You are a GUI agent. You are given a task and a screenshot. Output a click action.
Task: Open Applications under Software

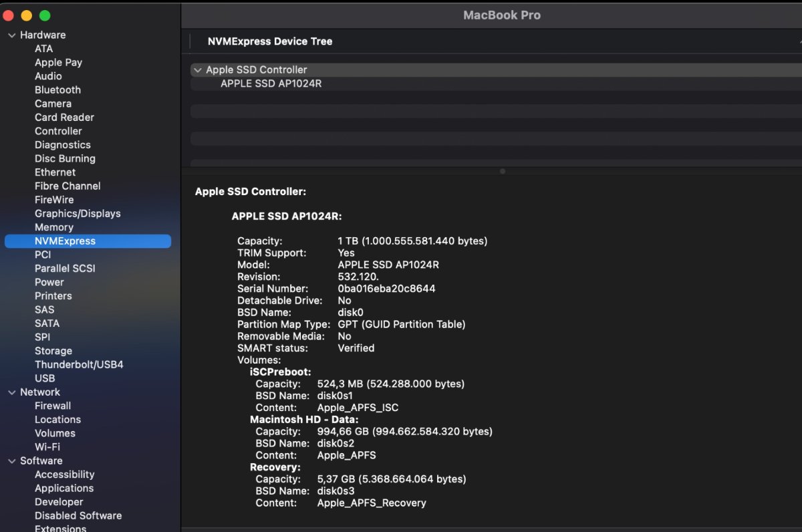click(x=64, y=489)
